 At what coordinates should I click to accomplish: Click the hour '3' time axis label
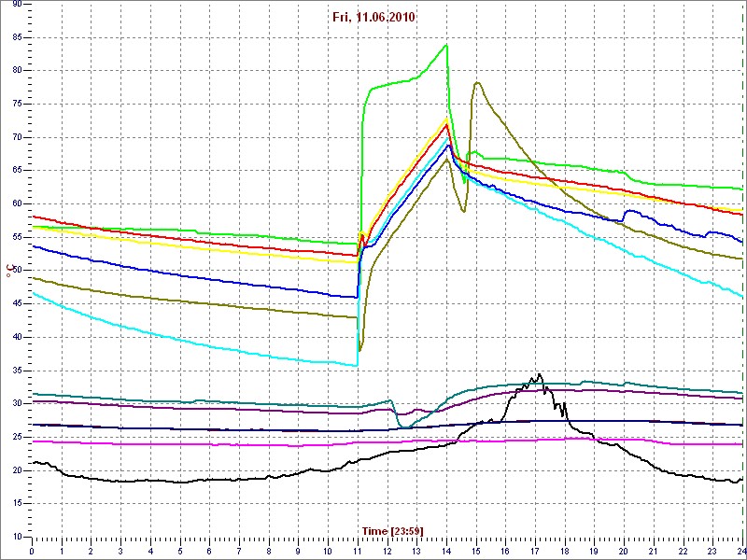120,552
